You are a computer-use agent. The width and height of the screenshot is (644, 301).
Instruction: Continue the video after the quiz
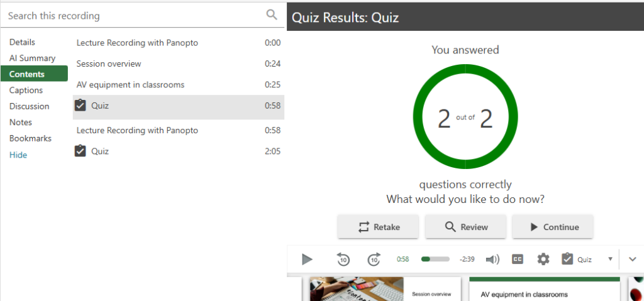(x=553, y=227)
